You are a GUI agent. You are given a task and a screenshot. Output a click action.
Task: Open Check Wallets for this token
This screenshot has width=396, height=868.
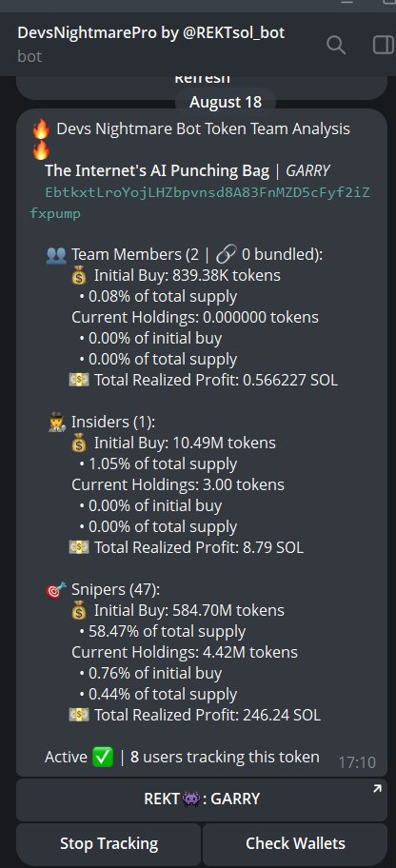[x=295, y=843]
